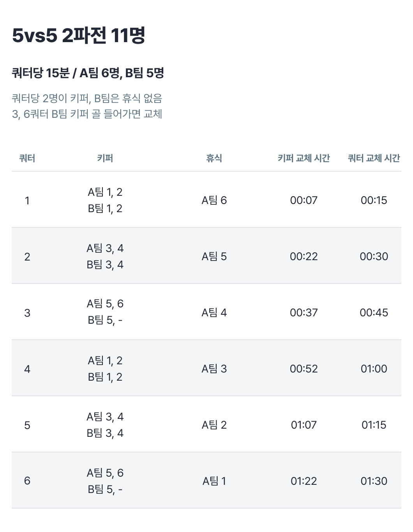Click quarter swap time 00:45
The image size is (413, 532).
[x=374, y=312]
